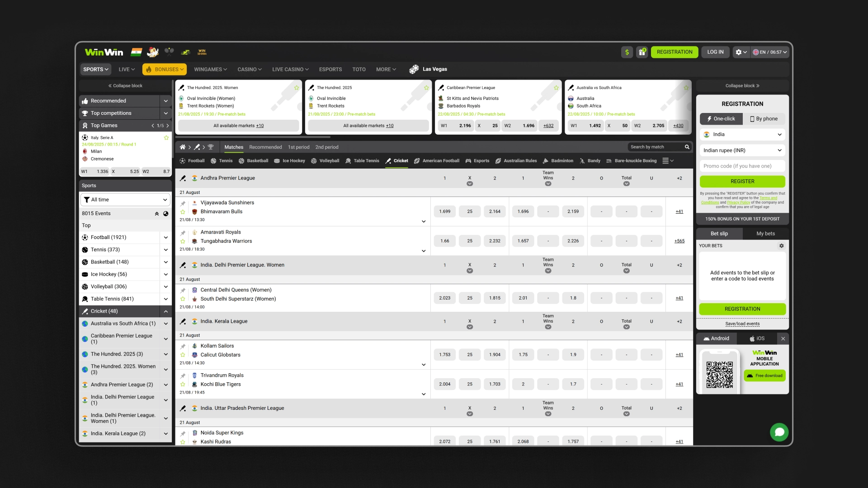Expand the Top competitions chevron
Screen dimensions: 868x488
click(x=166, y=113)
